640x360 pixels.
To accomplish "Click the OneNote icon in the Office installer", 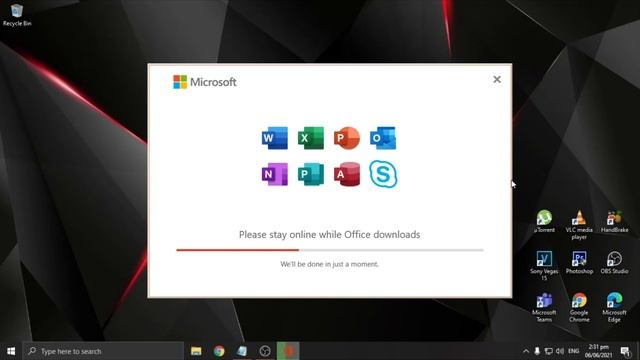I will pos(275,174).
